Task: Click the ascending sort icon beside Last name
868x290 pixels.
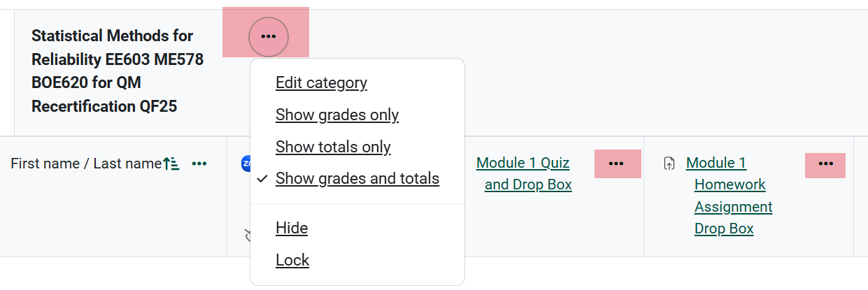Action: [172, 164]
